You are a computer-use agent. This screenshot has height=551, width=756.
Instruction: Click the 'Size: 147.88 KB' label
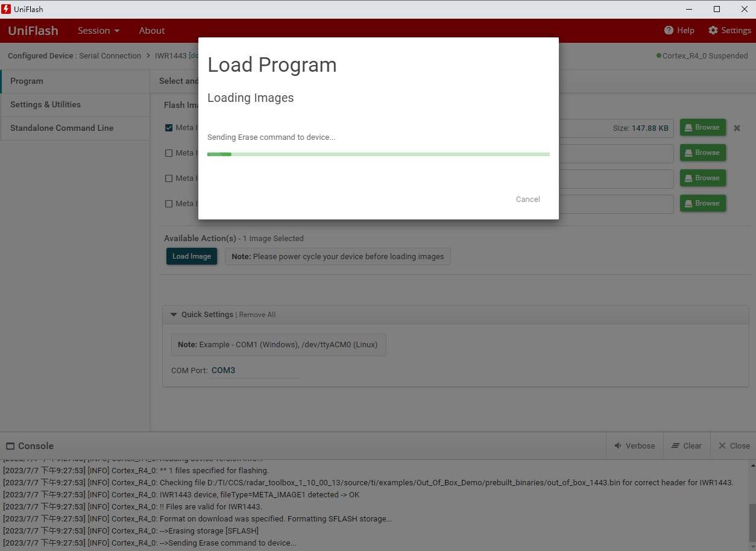[x=640, y=128]
